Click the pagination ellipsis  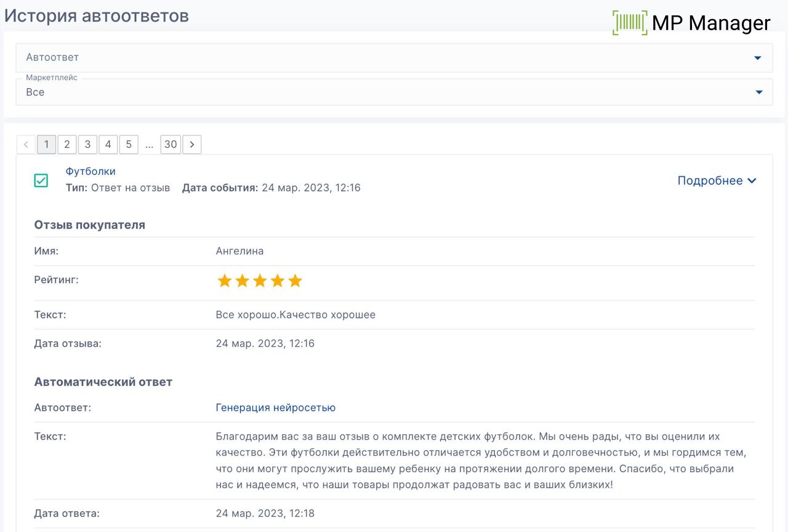coord(149,145)
